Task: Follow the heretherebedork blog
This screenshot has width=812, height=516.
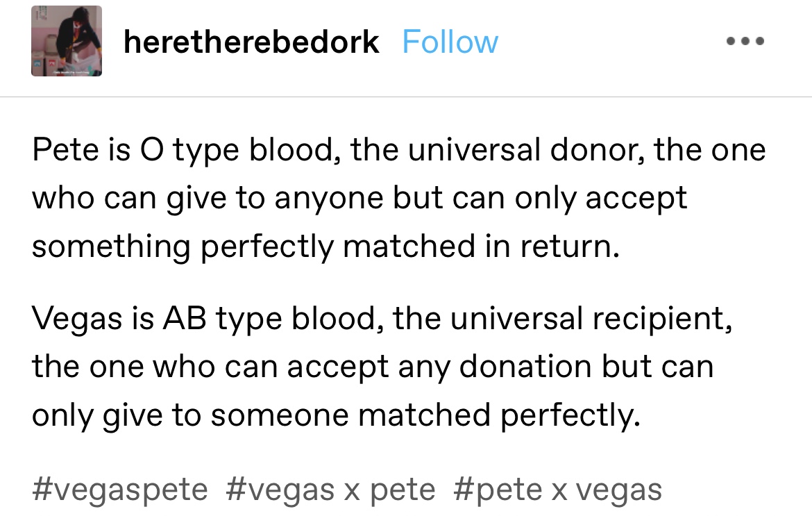Action: tap(450, 42)
